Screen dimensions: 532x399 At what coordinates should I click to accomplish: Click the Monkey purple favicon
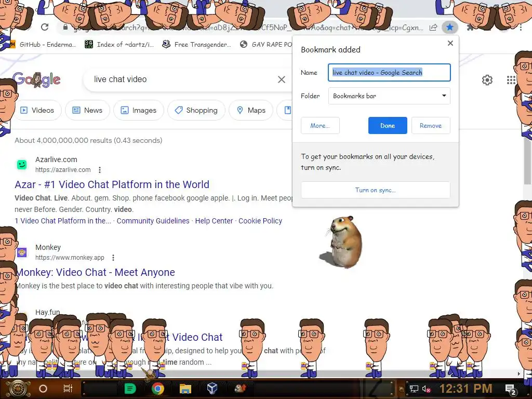(x=22, y=252)
